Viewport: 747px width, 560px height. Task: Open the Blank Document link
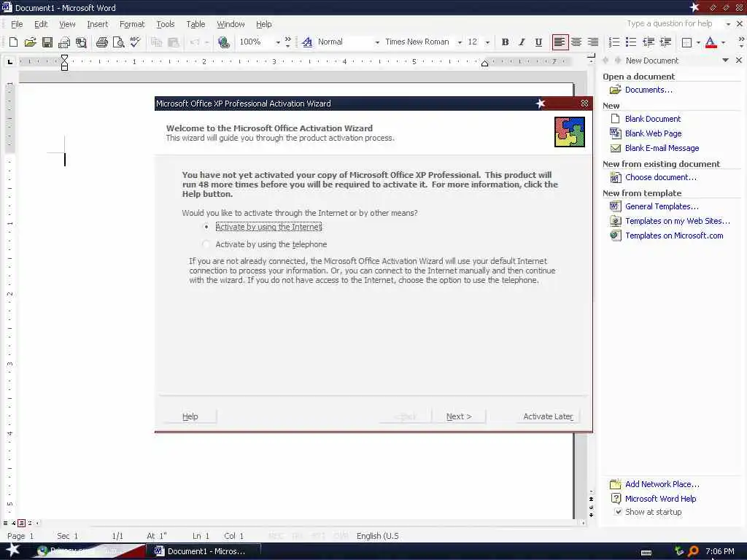[653, 119]
